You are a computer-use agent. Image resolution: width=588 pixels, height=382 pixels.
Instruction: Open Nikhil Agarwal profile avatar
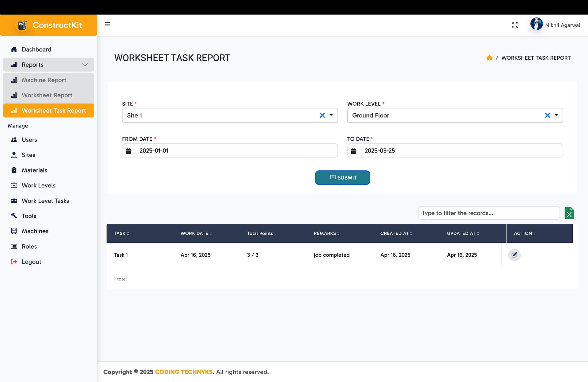536,24
